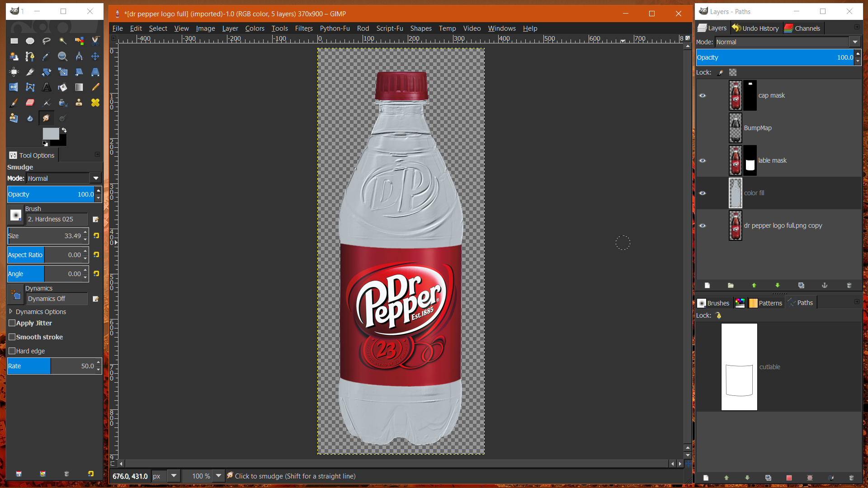Choose the Free Select lasso tool

coord(47,41)
